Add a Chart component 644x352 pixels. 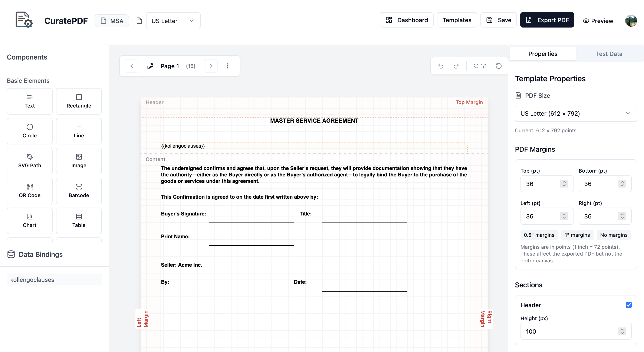[30, 221]
